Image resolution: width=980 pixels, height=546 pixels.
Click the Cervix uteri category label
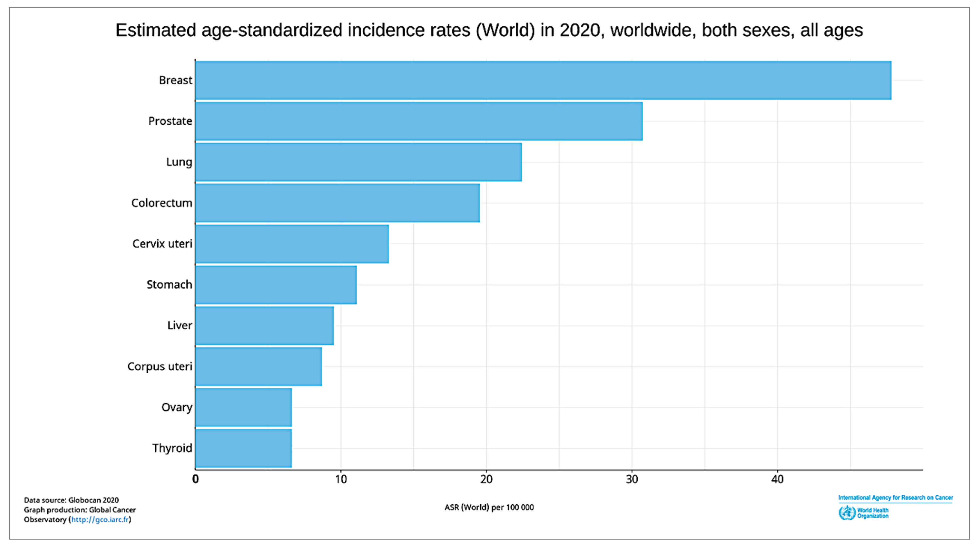pos(162,244)
